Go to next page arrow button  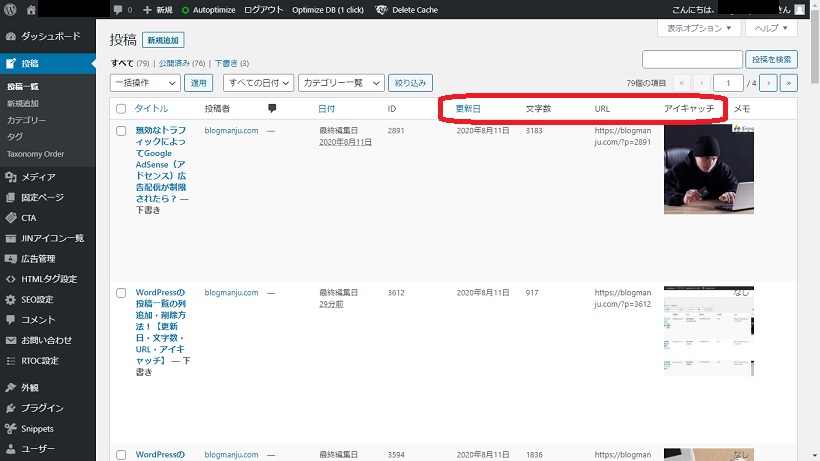pyautogui.click(x=768, y=83)
